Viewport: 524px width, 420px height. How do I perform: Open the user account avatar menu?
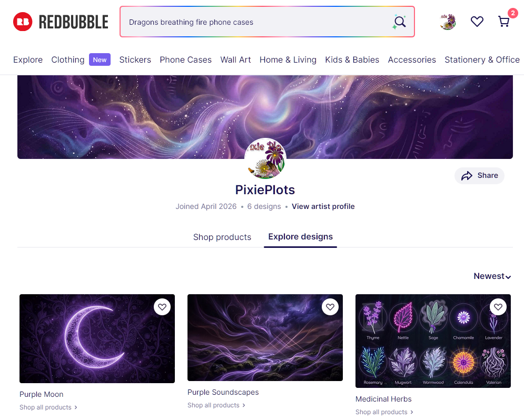[x=448, y=22]
